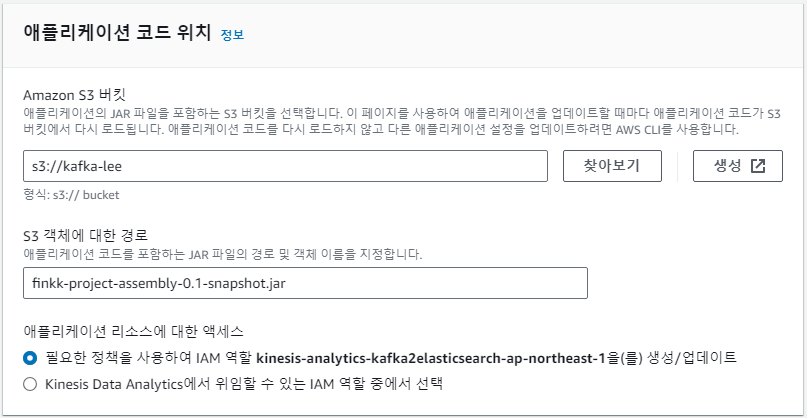Select the 위임할 수 있는 IAM 역할 radio button

coord(30,384)
